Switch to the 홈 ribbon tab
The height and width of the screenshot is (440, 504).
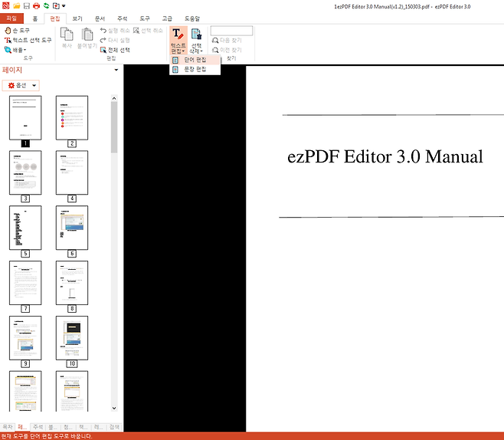[x=35, y=18]
